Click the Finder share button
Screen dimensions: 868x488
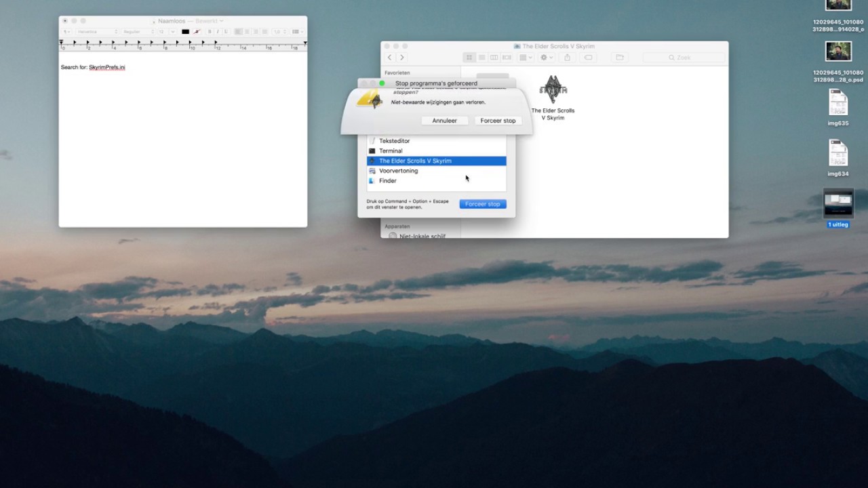coord(567,58)
